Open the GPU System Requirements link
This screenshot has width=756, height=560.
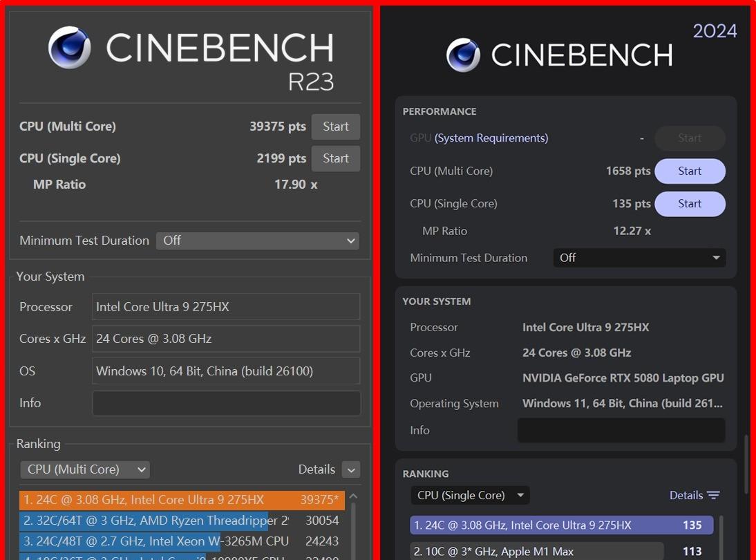point(491,138)
